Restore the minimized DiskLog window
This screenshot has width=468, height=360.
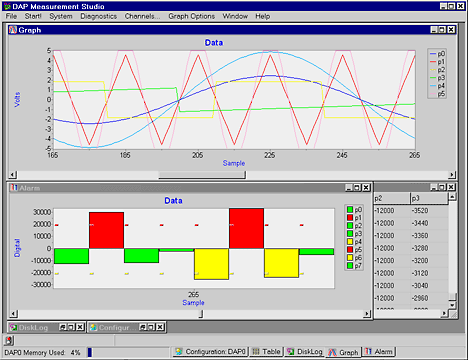click(62, 327)
